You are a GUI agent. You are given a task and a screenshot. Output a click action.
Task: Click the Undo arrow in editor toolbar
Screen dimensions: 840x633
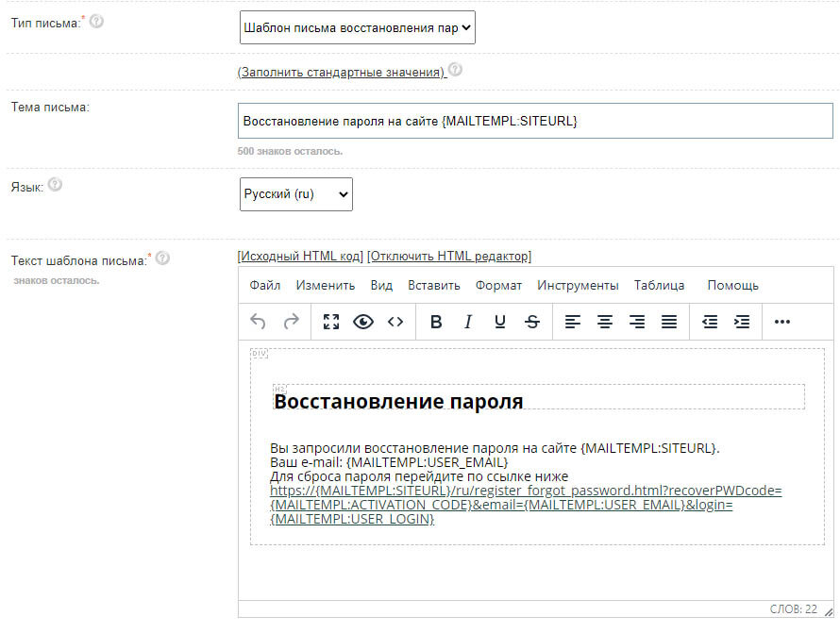point(258,322)
